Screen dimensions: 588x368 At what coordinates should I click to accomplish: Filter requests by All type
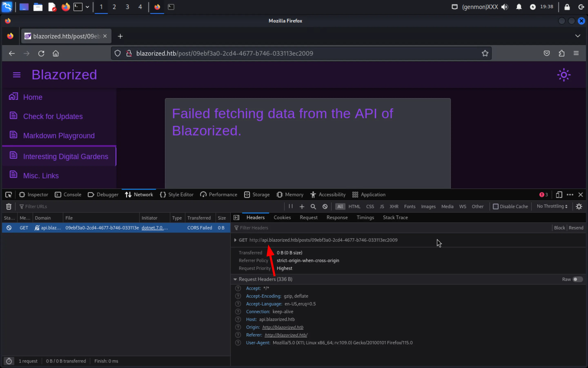(340, 206)
